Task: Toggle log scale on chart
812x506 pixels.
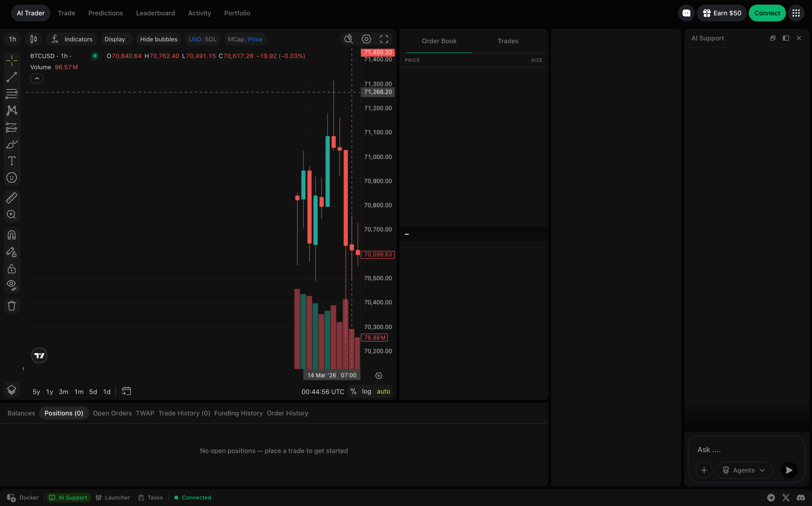Action: pyautogui.click(x=366, y=391)
